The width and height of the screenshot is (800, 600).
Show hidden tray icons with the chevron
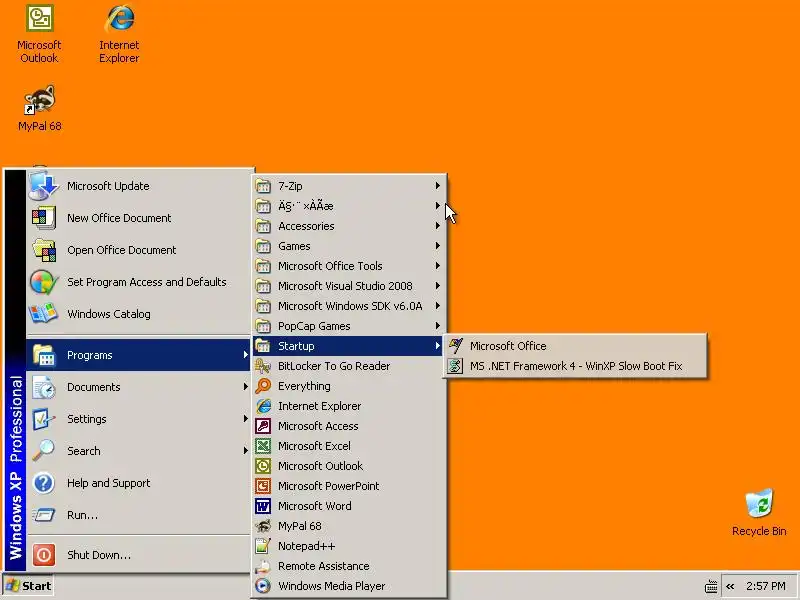(730, 586)
